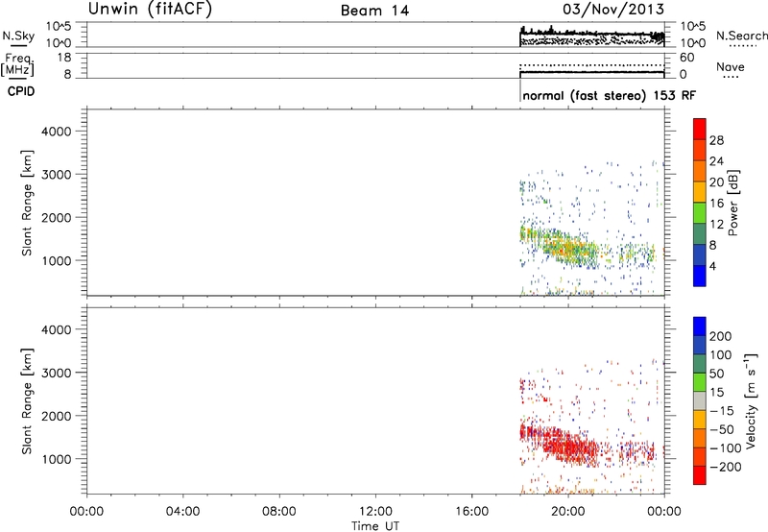Image resolution: width=768 pixels, height=532 pixels.
Task: Click the '16:00' time axis tick label
Action: [x=471, y=512]
